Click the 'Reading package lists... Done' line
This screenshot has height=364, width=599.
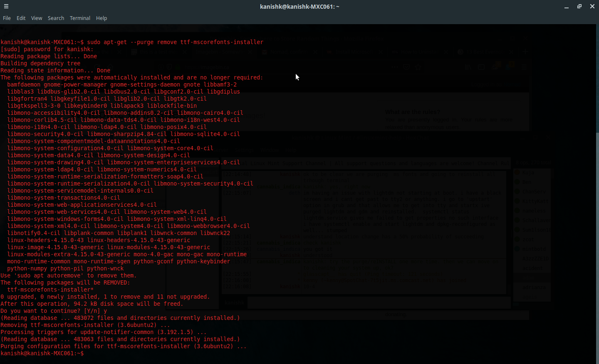point(49,56)
